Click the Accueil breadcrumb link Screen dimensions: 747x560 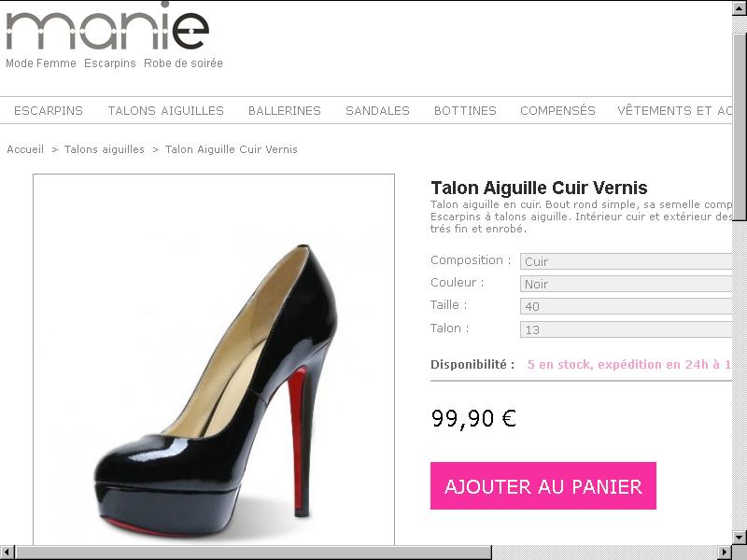coord(25,149)
